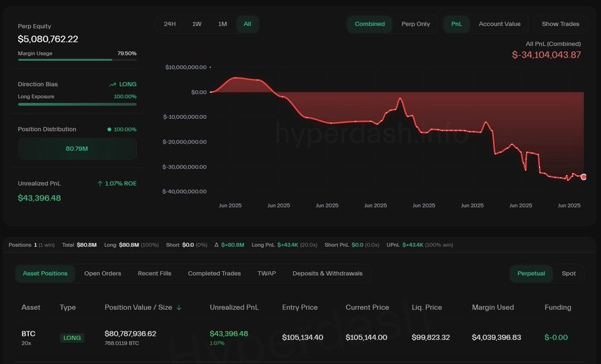Image resolution: width=601 pixels, height=364 pixels.
Task: Toggle Show Trades on chart
Action: tap(560, 24)
